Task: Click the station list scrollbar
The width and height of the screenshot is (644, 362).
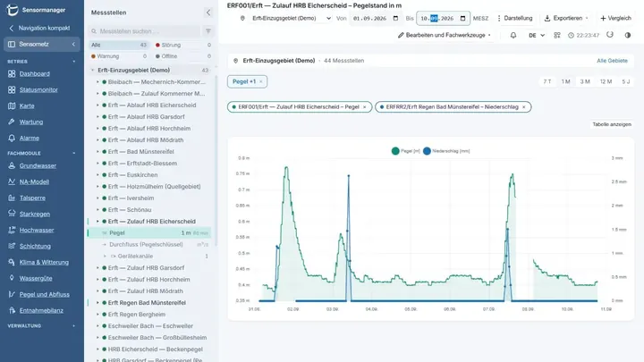Action: [216, 160]
